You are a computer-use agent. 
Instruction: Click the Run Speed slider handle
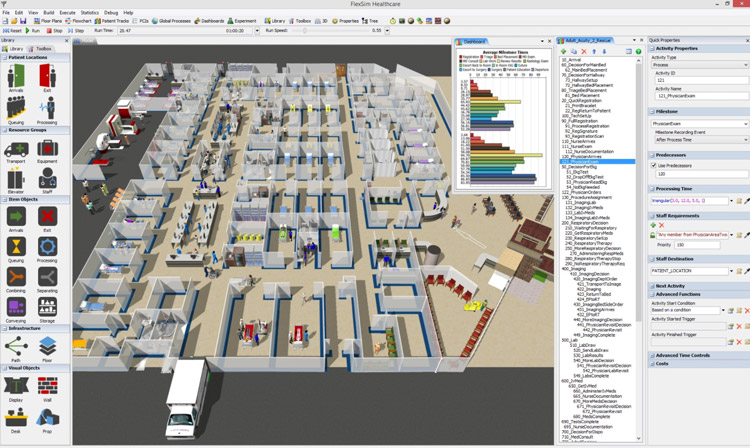coord(304,31)
